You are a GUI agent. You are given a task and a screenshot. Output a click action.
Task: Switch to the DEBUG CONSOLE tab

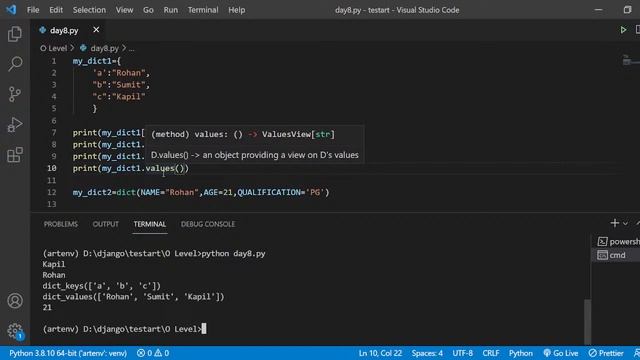coord(208,224)
